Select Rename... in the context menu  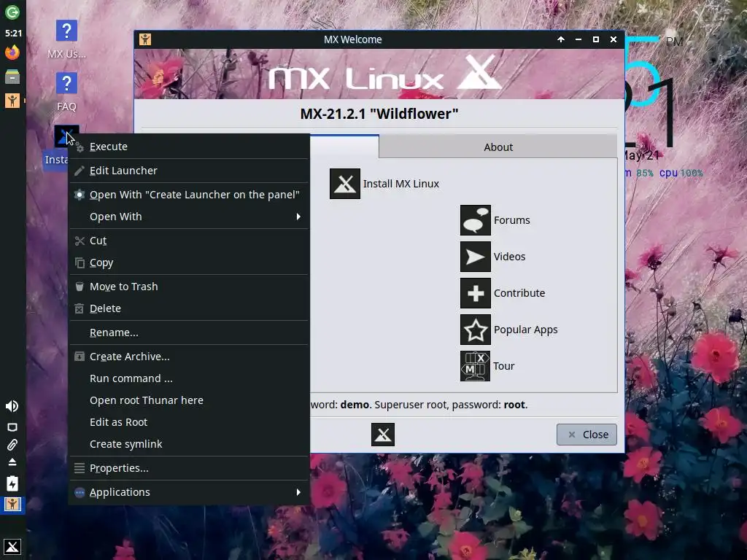[x=189, y=332]
